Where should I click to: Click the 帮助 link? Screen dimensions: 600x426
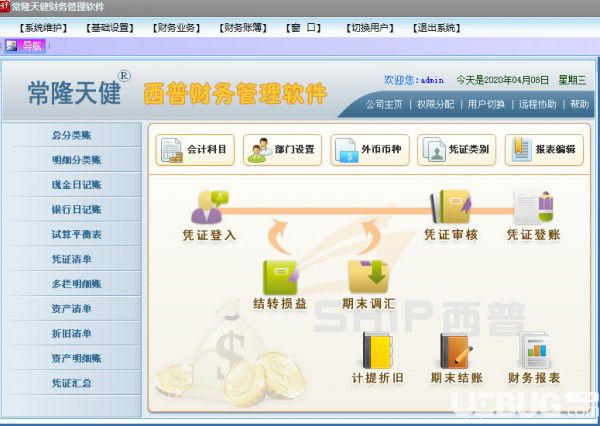click(x=579, y=104)
